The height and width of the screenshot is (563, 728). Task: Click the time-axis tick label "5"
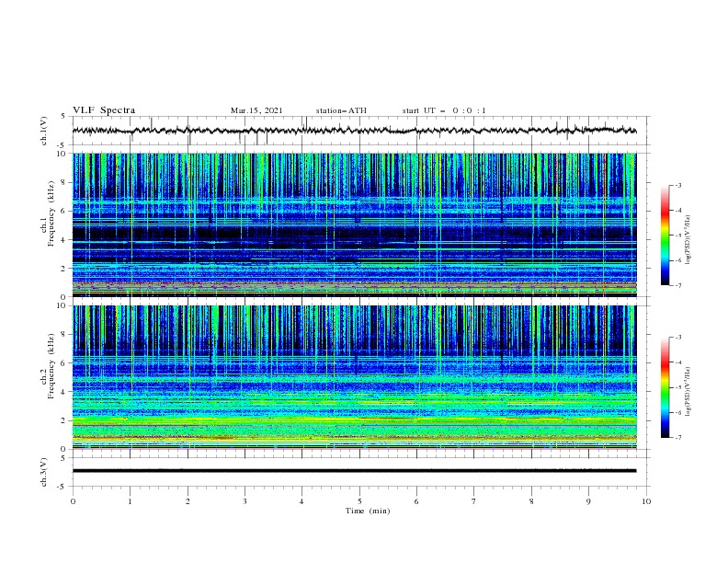[x=359, y=501]
